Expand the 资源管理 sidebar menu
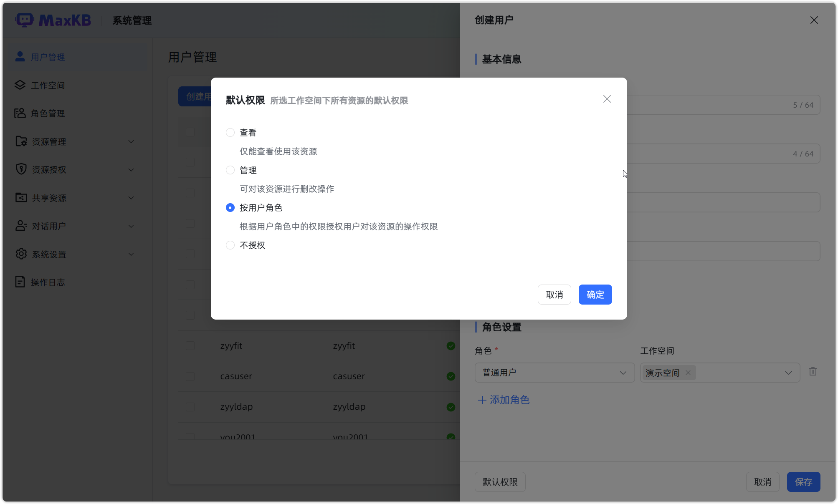This screenshot has width=838, height=504. click(x=131, y=141)
